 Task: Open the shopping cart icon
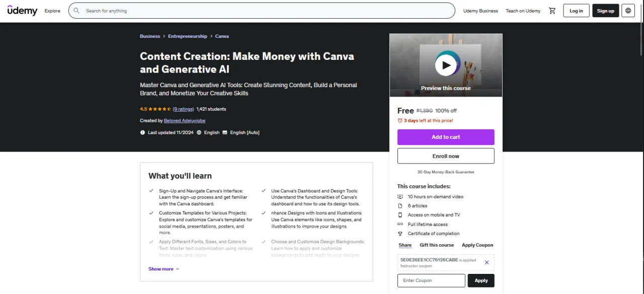pos(552,11)
